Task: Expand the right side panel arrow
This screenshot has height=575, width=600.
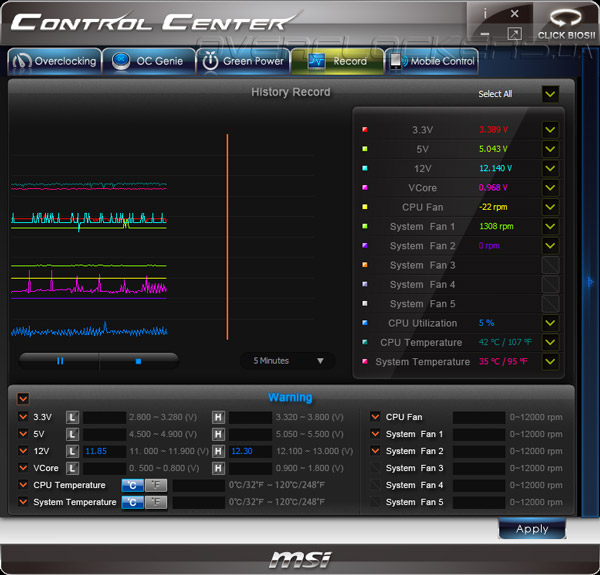Action: [590, 282]
